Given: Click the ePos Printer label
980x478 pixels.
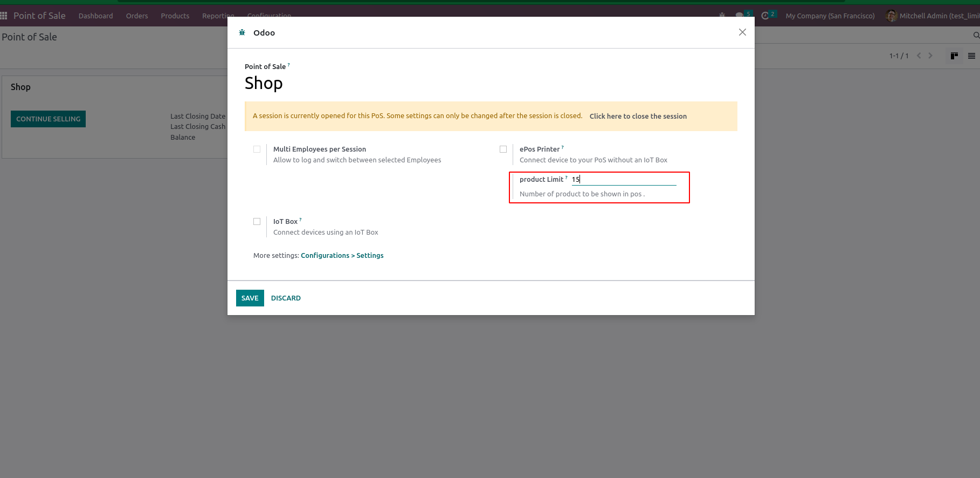Looking at the screenshot, I should pyautogui.click(x=540, y=149).
